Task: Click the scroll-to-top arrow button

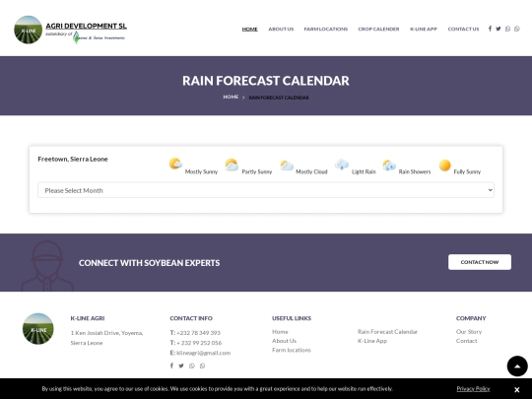Action: pyautogui.click(x=517, y=366)
